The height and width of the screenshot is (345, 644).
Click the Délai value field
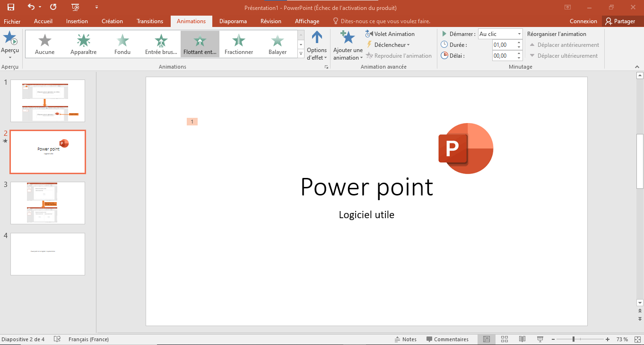pos(504,56)
